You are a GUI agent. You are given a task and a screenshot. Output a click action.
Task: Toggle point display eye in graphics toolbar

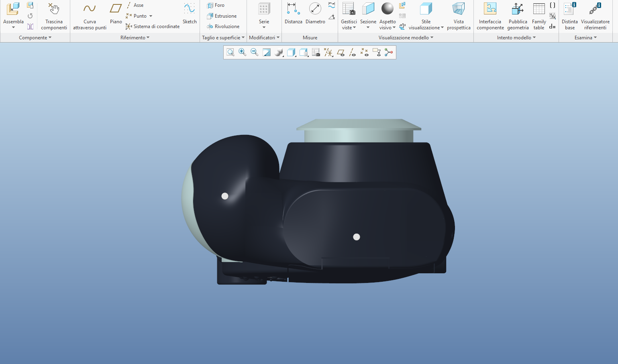pyautogui.click(x=364, y=53)
